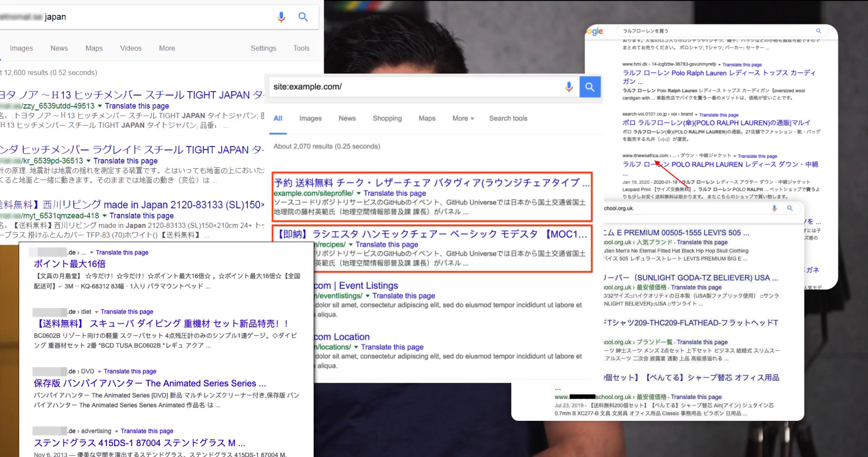Open the News tab in the japan search window
The width and height of the screenshot is (868, 457).
pyautogui.click(x=59, y=48)
